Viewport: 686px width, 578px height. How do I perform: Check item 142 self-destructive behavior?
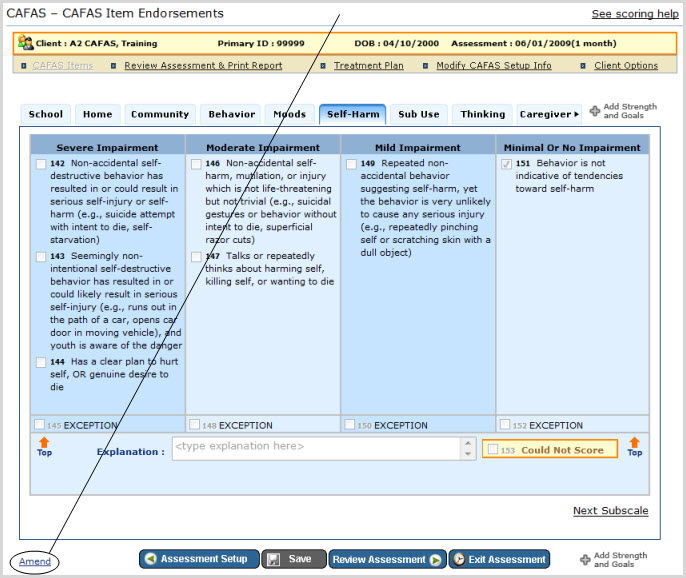click(41, 164)
